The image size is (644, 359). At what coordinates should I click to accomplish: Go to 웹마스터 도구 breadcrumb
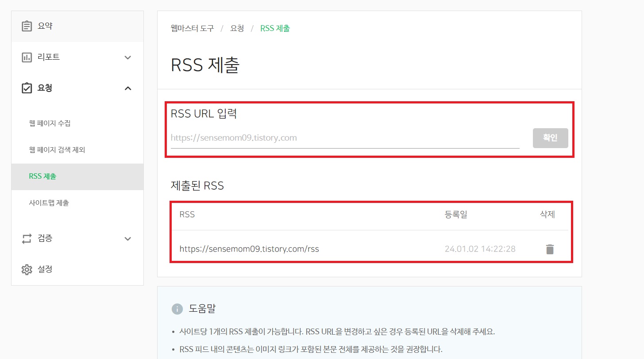point(192,28)
